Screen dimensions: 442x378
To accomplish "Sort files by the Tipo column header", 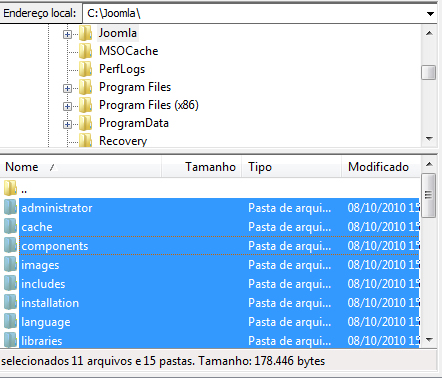I will pos(292,167).
